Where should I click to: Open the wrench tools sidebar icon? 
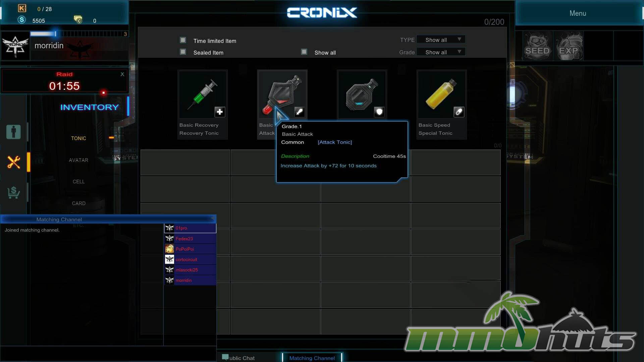coord(14,162)
